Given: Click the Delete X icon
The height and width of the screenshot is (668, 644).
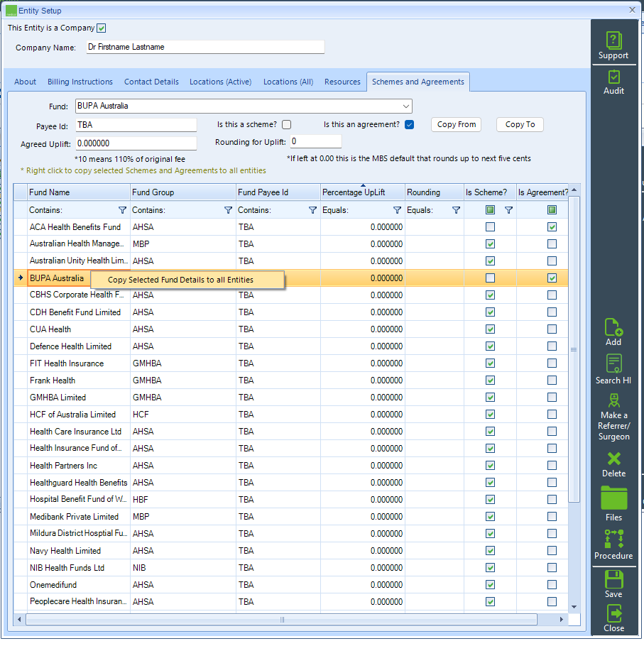Looking at the screenshot, I should [613, 459].
